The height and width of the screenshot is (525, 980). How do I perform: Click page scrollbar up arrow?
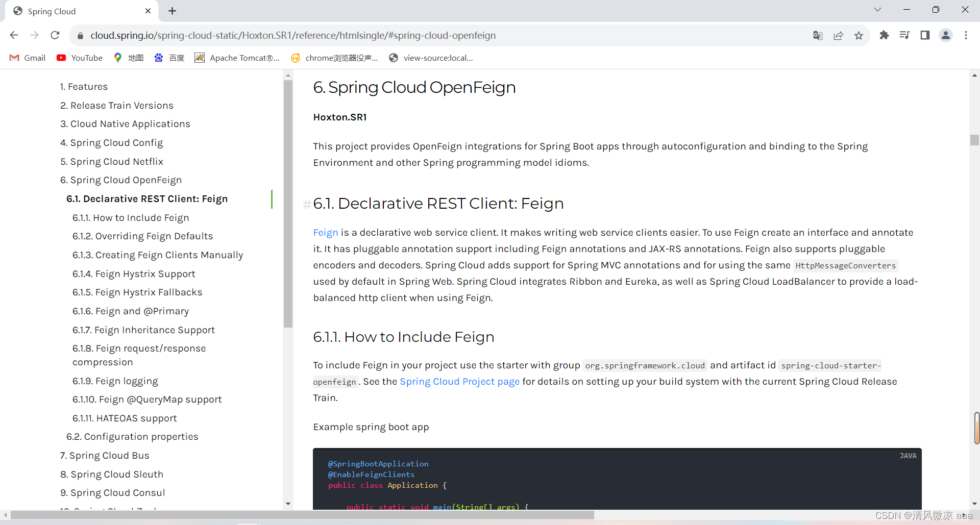pos(974,76)
